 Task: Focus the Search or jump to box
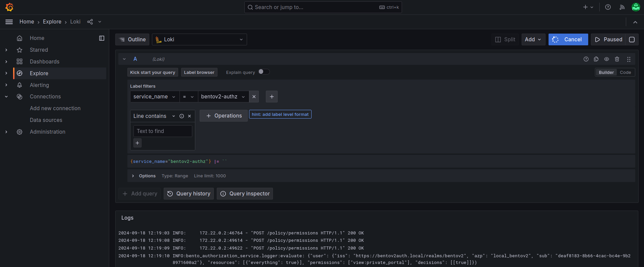(x=323, y=7)
